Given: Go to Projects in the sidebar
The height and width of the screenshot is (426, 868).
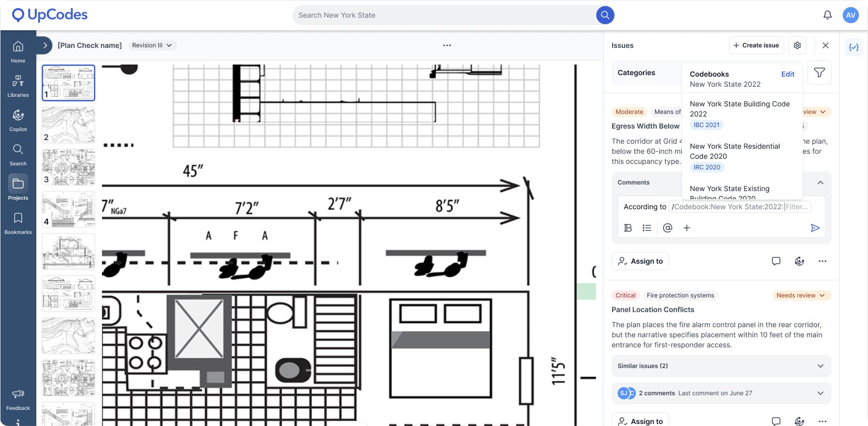Looking at the screenshot, I should 18,188.
